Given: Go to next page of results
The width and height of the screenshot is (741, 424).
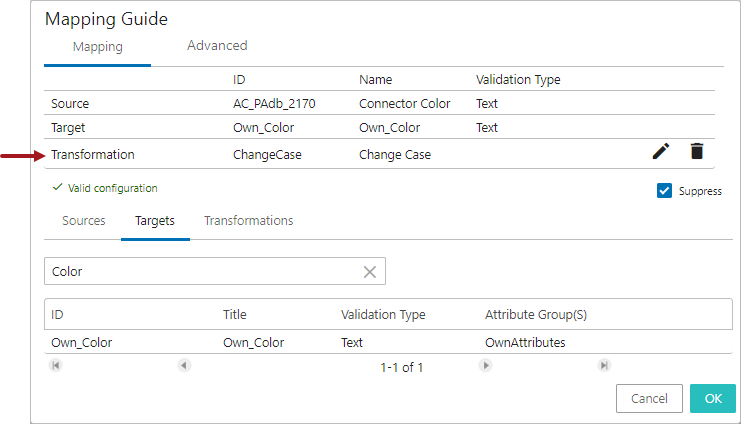Looking at the screenshot, I should (486, 366).
